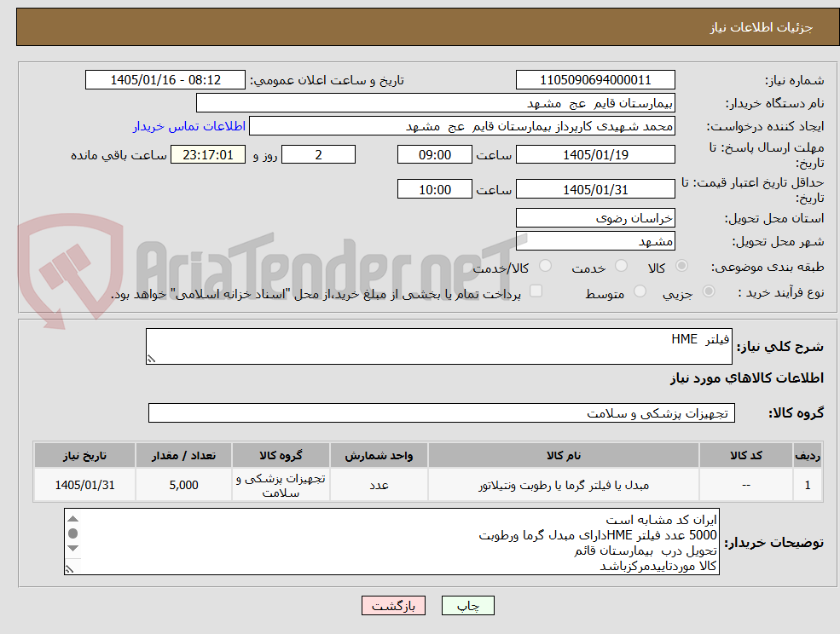Viewport: 840px width, 634px height.
Task: Click the quantity cell 5,000
Action: tap(183, 485)
